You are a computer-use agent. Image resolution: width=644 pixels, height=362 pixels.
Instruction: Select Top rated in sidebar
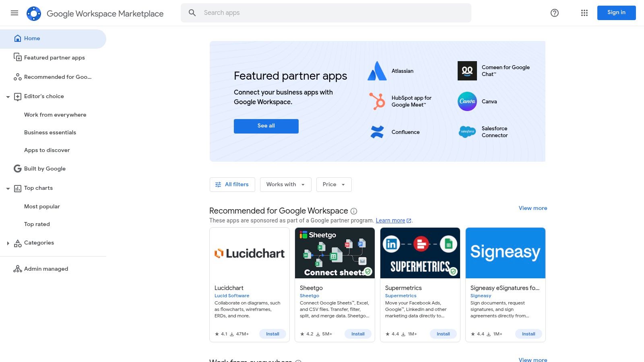tap(37, 224)
